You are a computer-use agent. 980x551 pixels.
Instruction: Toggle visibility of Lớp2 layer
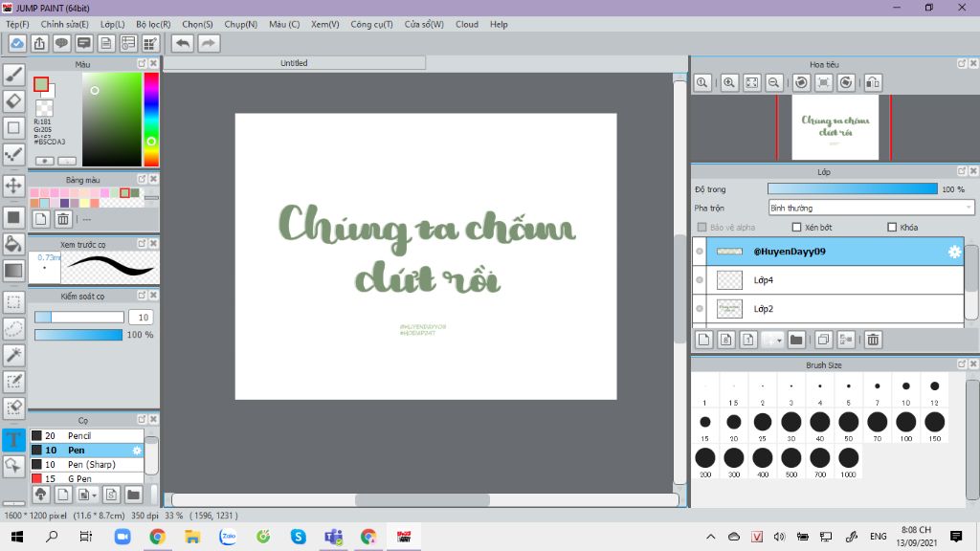tap(700, 309)
